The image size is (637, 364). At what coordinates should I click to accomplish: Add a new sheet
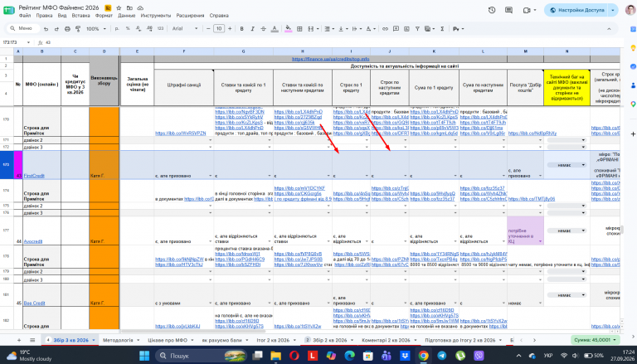tap(19, 340)
